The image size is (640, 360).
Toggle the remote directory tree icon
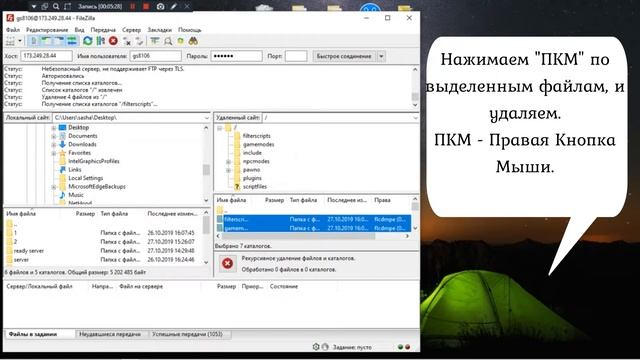pos(59,41)
